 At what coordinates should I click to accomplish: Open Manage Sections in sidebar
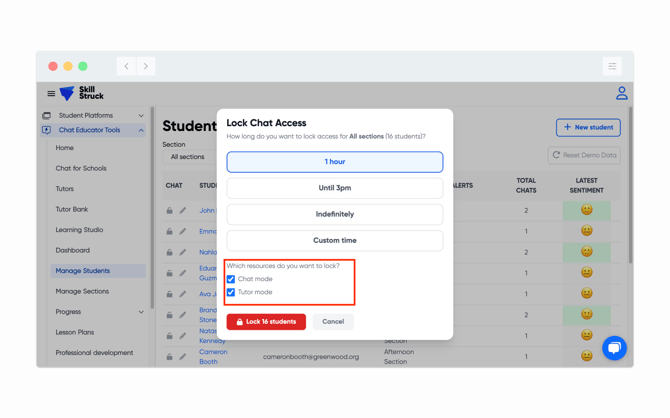(x=82, y=291)
